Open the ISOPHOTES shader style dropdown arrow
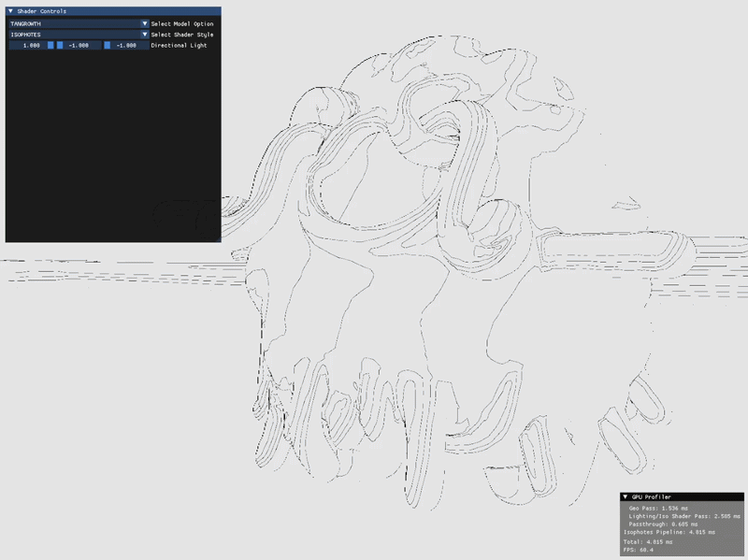 click(x=145, y=35)
